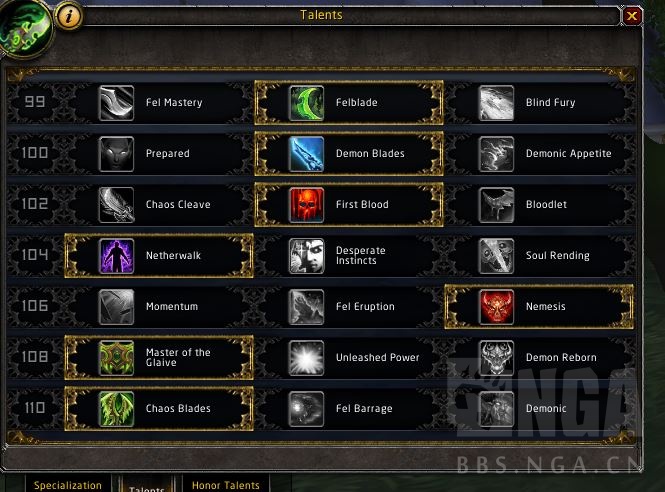Select the Demonic Appetite talent icon

(496, 154)
